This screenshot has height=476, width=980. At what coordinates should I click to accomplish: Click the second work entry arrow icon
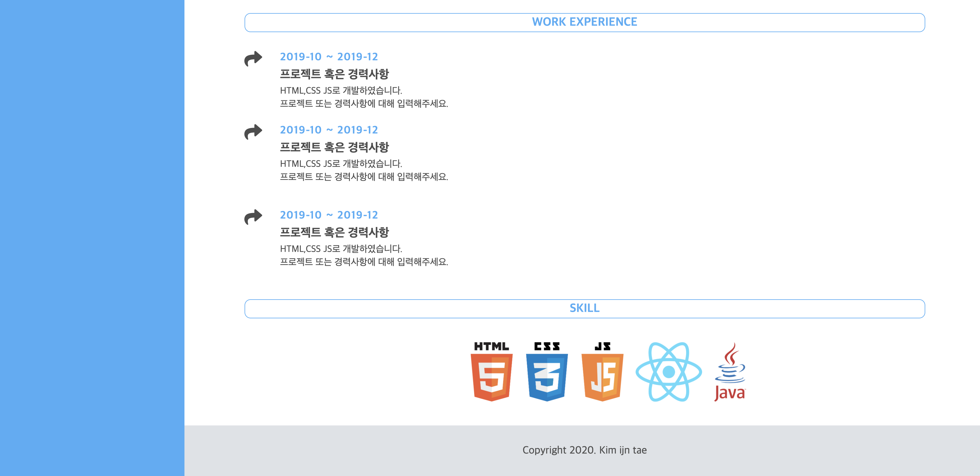(x=253, y=132)
